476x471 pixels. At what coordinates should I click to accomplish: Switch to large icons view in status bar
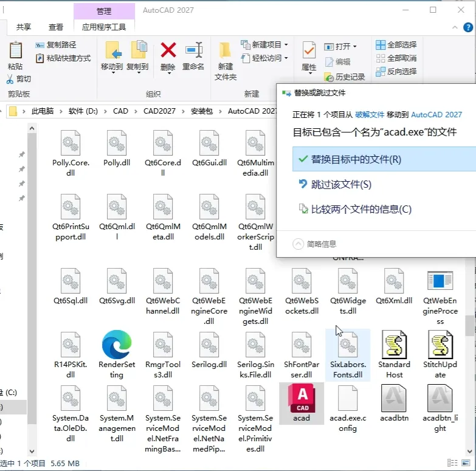click(x=466, y=463)
